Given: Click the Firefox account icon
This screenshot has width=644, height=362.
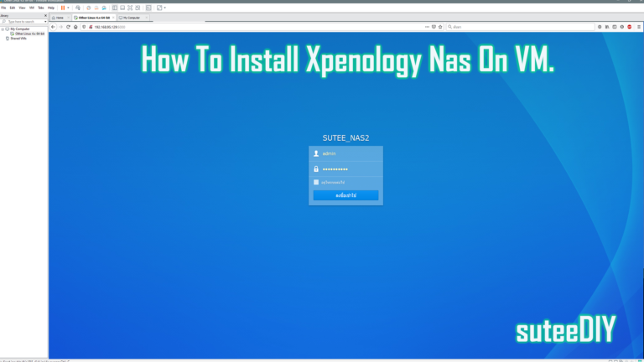Looking at the screenshot, I should click(x=622, y=27).
